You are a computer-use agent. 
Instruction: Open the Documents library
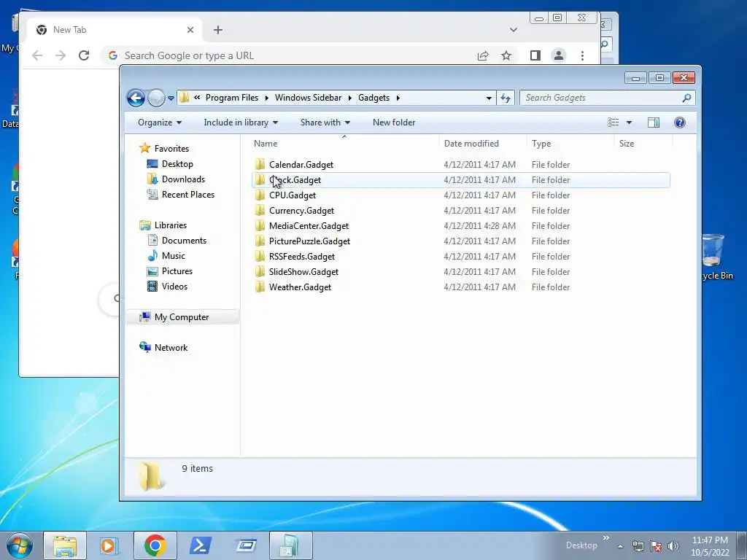click(177, 241)
